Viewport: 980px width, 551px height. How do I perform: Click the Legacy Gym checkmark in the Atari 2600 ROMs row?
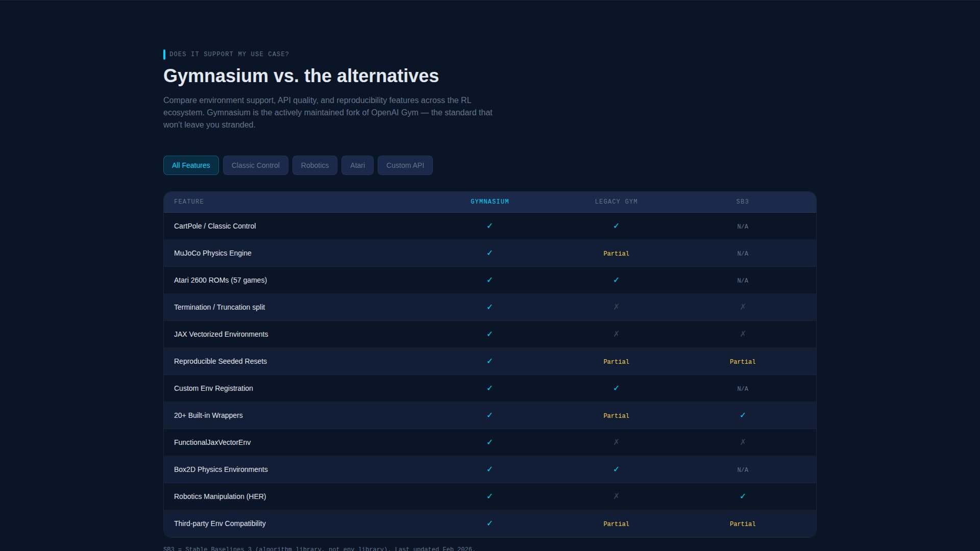[x=616, y=280]
